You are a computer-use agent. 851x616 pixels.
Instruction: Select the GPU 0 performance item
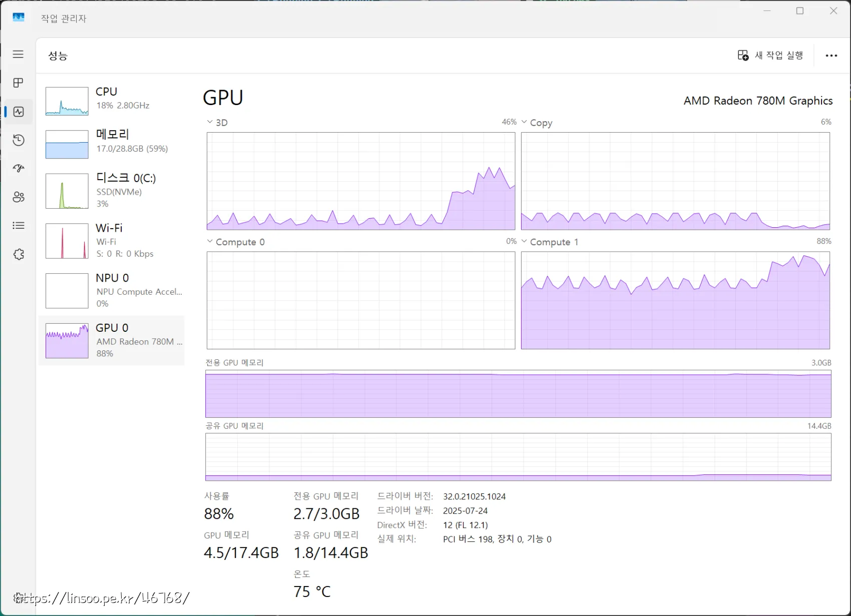click(112, 340)
